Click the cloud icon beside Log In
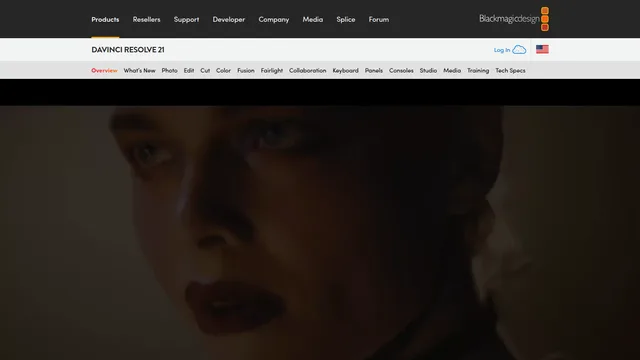The height and width of the screenshot is (360, 640). click(519, 50)
